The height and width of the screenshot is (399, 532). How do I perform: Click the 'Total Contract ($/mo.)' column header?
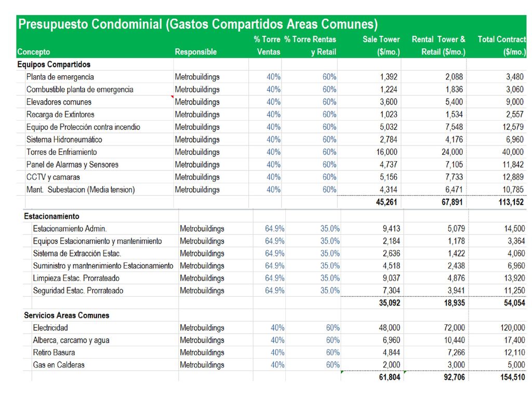point(502,46)
